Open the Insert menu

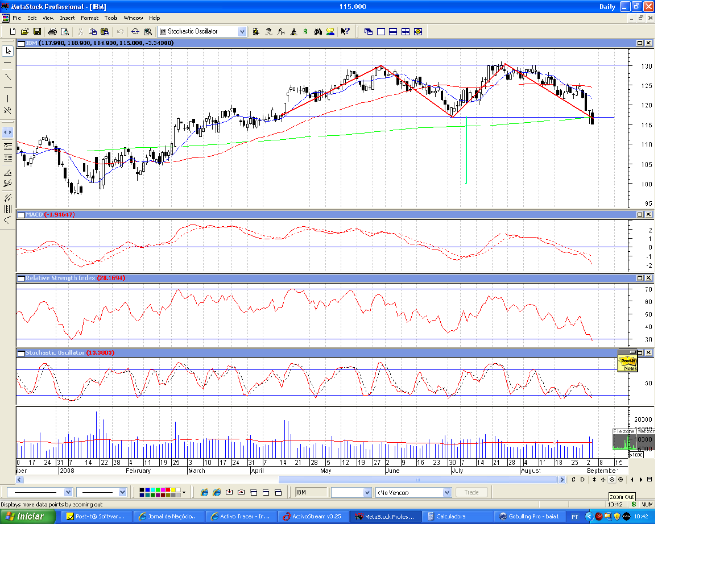pyautogui.click(x=67, y=18)
